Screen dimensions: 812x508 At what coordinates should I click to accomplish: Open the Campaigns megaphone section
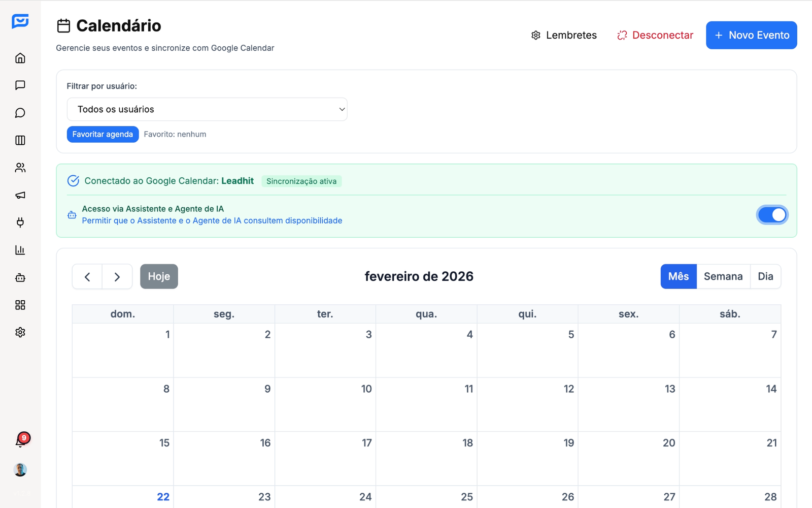coord(20,195)
